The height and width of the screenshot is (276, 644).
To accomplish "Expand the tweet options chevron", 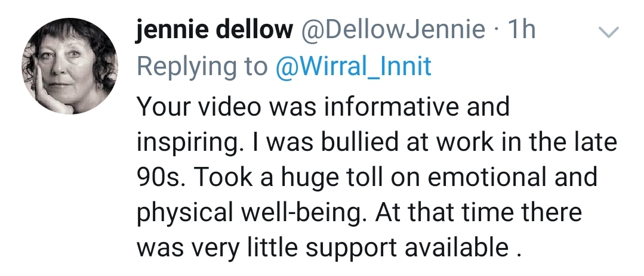I will pos(609,33).
